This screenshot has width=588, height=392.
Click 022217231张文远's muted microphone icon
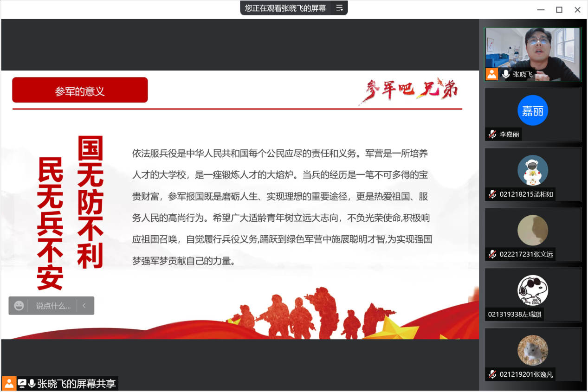click(x=492, y=254)
